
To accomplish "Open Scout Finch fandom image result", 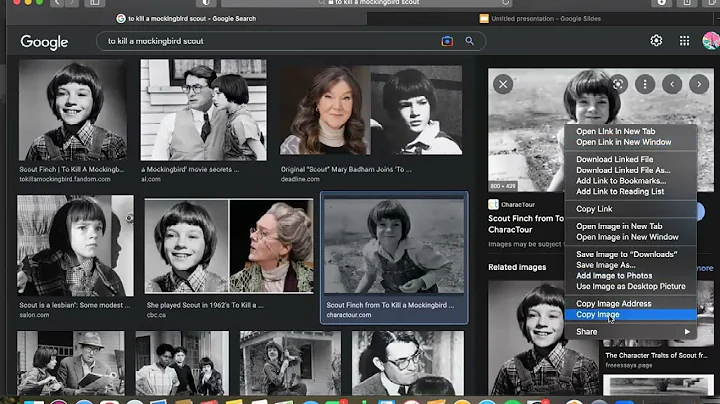I will click(73, 110).
